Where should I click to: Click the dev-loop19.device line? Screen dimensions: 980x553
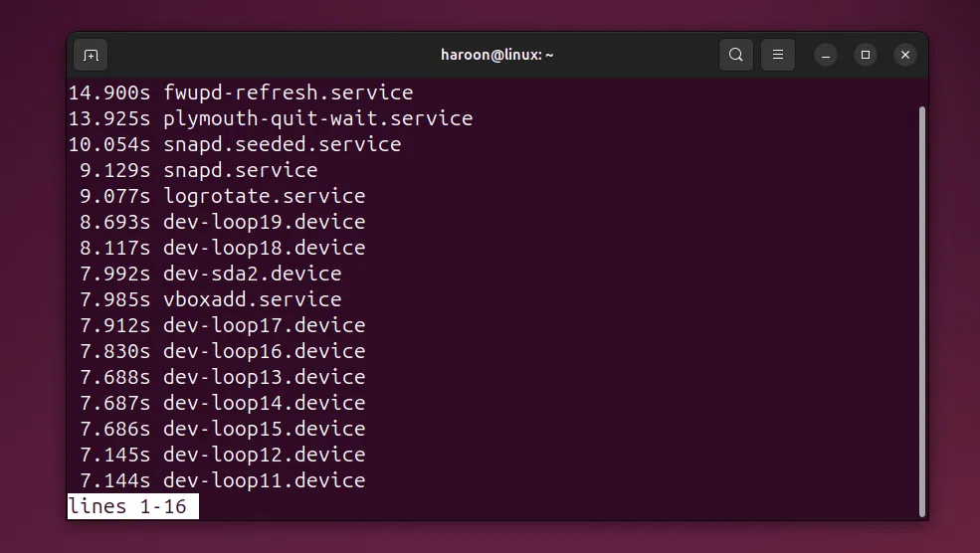coord(264,222)
